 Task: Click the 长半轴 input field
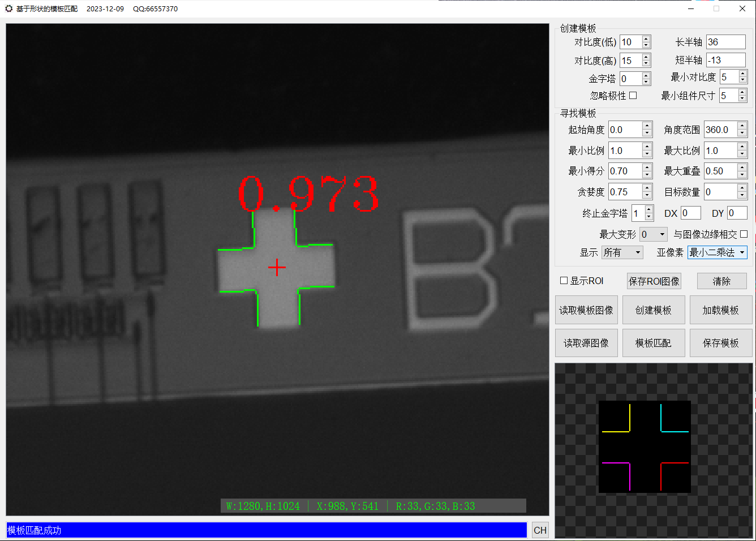[725, 41]
